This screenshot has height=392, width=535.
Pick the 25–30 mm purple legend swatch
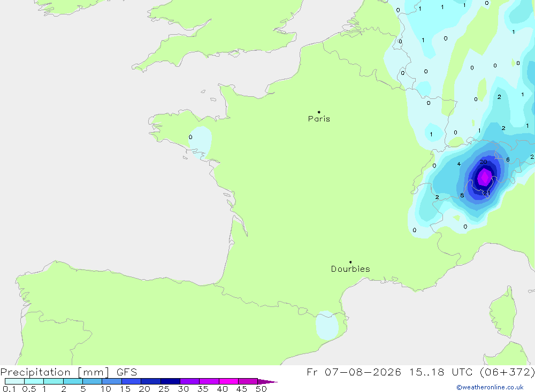point(170,381)
